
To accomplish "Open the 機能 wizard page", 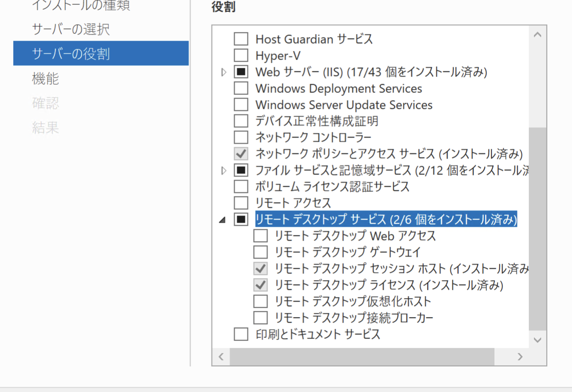I will tap(46, 79).
